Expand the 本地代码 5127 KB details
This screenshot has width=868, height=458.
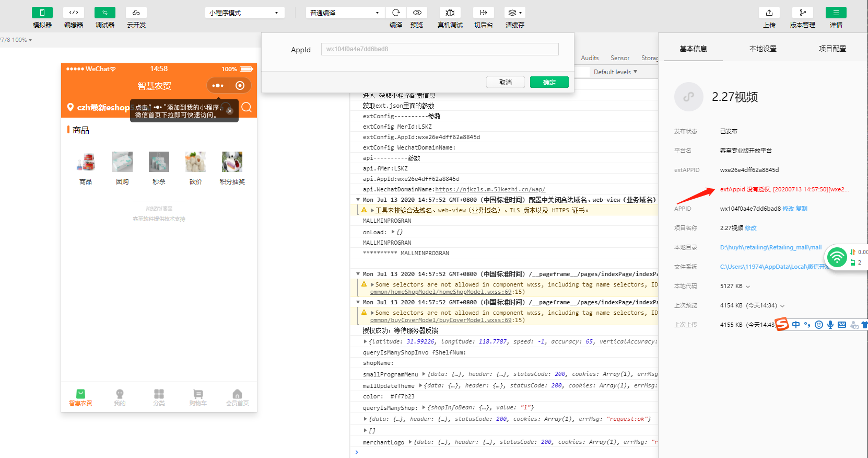748,287
